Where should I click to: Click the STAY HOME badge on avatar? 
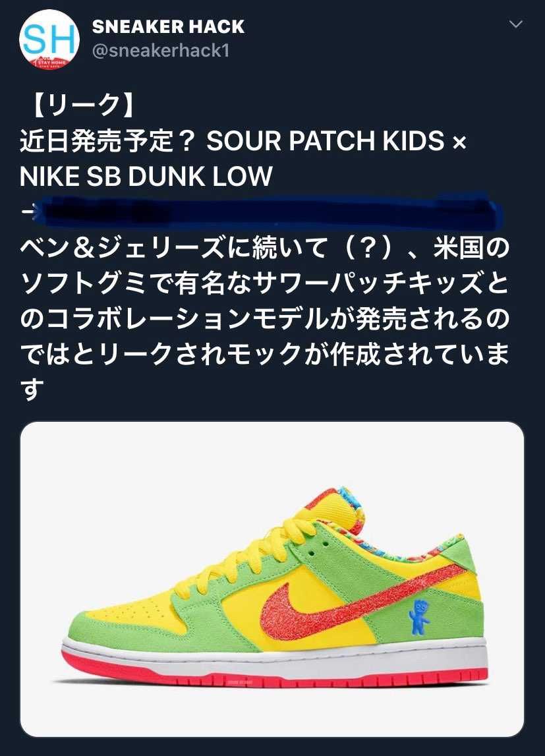pos(49,63)
